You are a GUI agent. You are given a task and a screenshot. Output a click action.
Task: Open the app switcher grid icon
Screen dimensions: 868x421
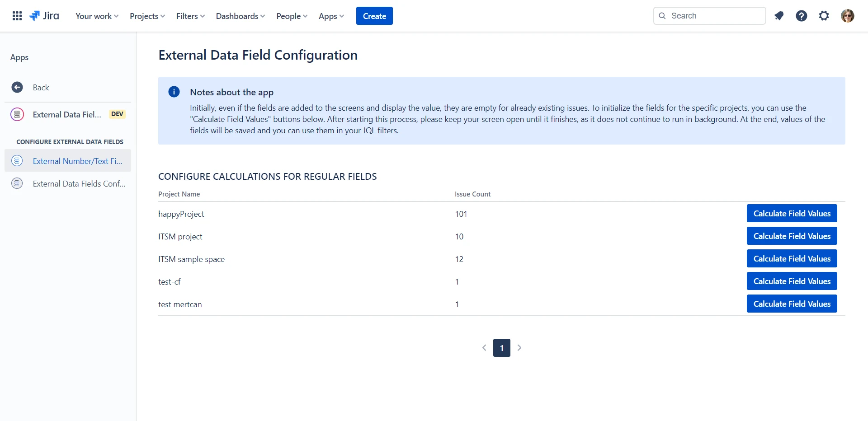coord(17,16)
